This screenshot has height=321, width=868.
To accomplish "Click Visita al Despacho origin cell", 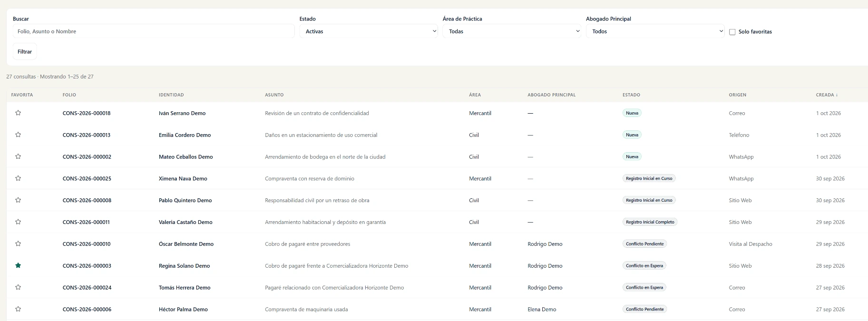I will point(751,244).
